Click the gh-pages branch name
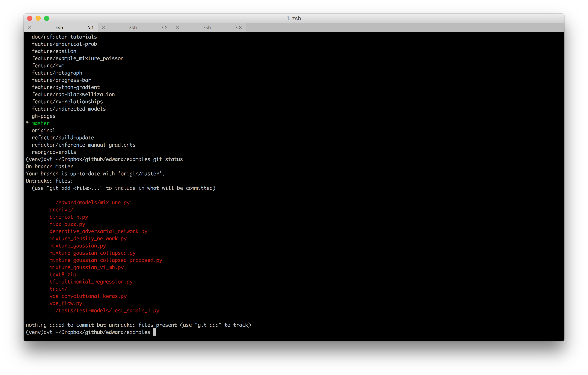Viewport: 588px width, 375px height. click(x=43, y=116)
